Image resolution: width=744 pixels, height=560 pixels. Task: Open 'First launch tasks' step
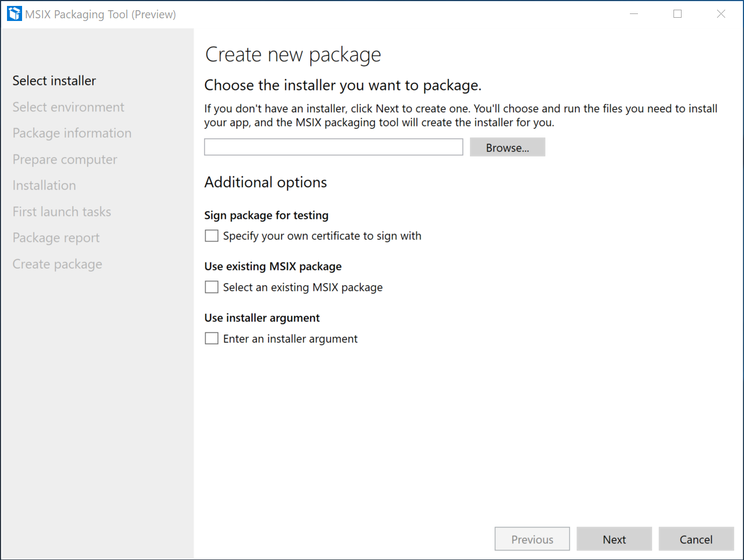pos(62,211)
